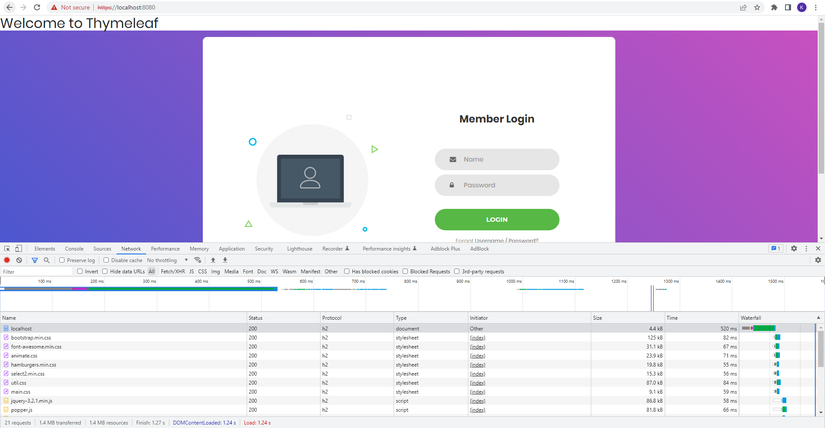Open DevTools settings gear icon
This screenshot has height=428, width=825.
[794, 248]
